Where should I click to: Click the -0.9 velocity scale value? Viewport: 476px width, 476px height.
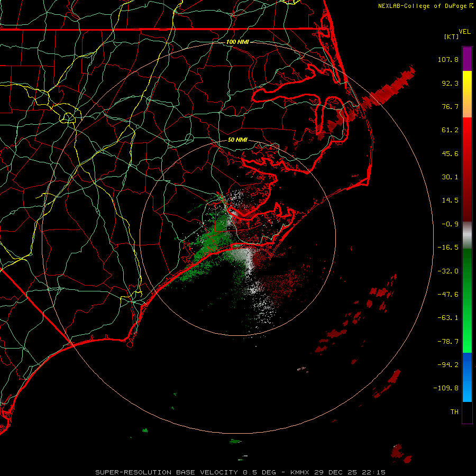pyautogui.click(x=450, y=224)
